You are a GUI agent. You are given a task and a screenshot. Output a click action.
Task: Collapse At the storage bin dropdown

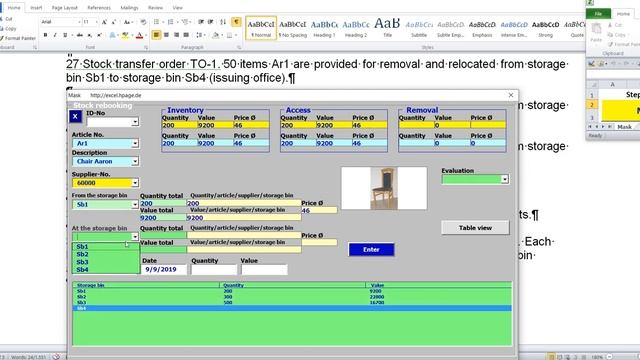(x=135, y=236)
